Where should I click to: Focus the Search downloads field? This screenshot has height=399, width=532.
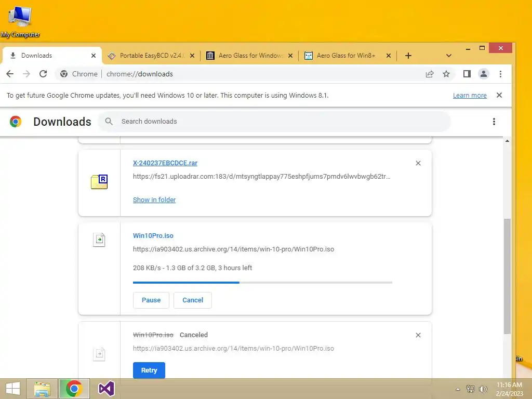click(x=274, y=122)
